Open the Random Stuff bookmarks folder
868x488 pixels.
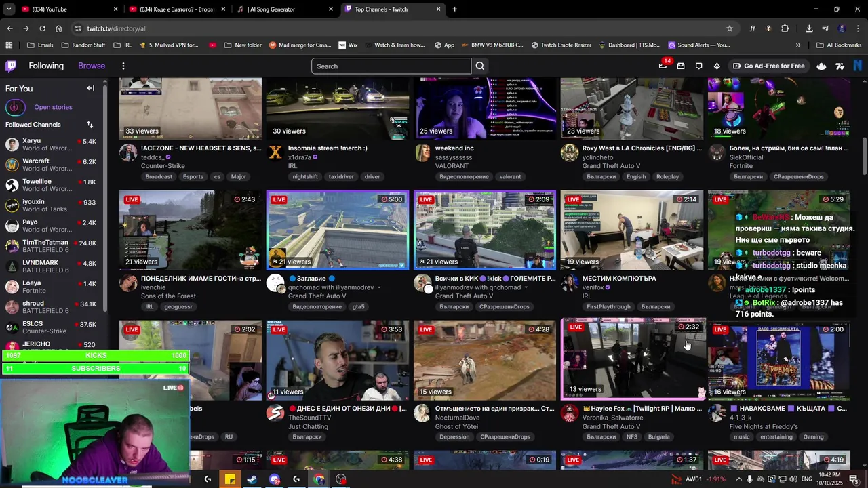tap(83, 45)
